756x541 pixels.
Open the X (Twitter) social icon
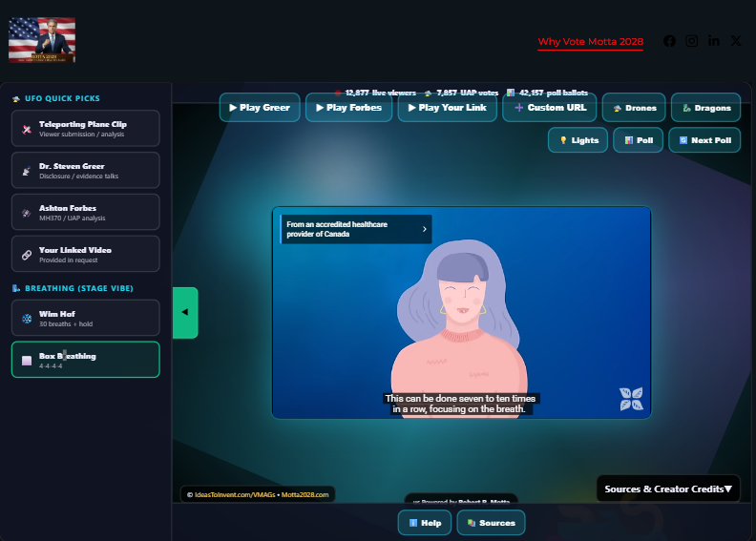click(x=736, y=41)
